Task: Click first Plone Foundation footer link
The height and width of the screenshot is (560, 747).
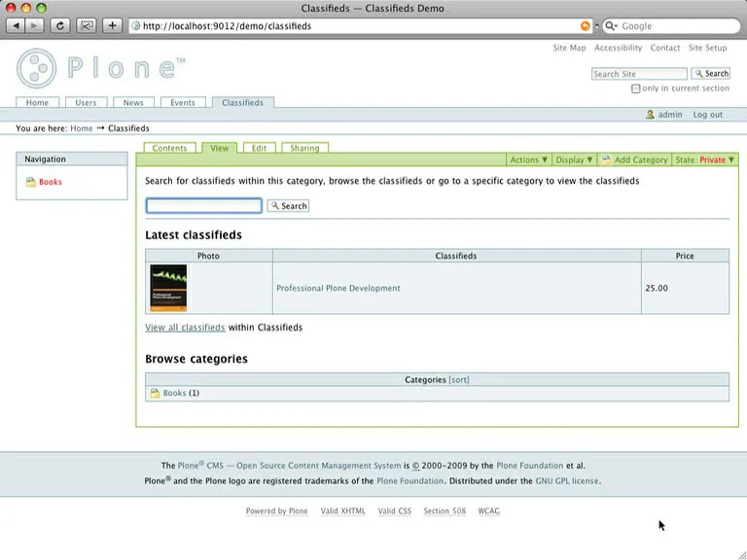Action: pos(530,466)
